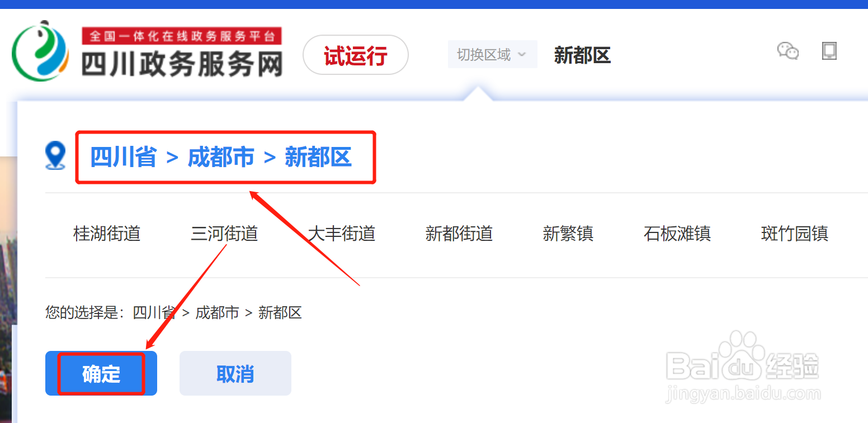Click the 试运行 trial badge

(356, 55)
